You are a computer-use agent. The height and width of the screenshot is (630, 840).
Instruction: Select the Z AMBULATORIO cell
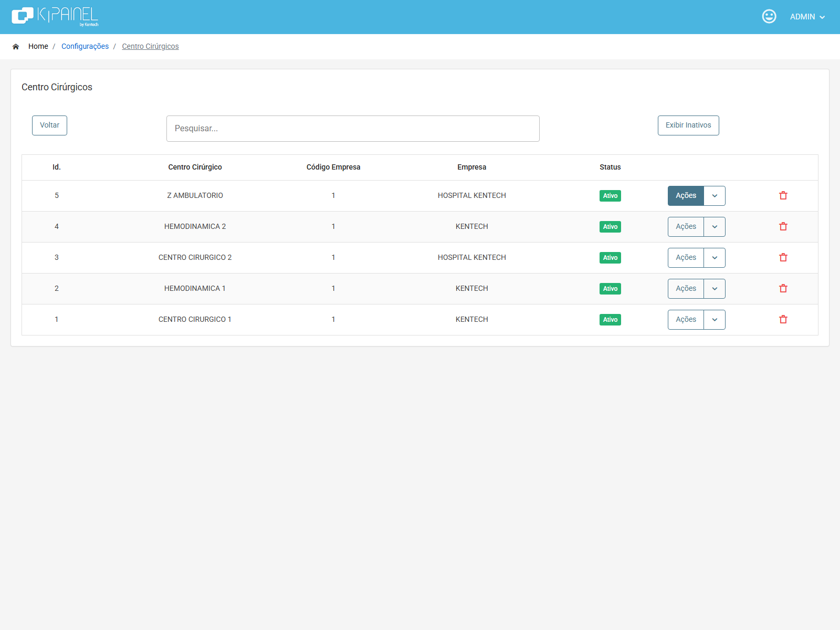tap(195, 195)
